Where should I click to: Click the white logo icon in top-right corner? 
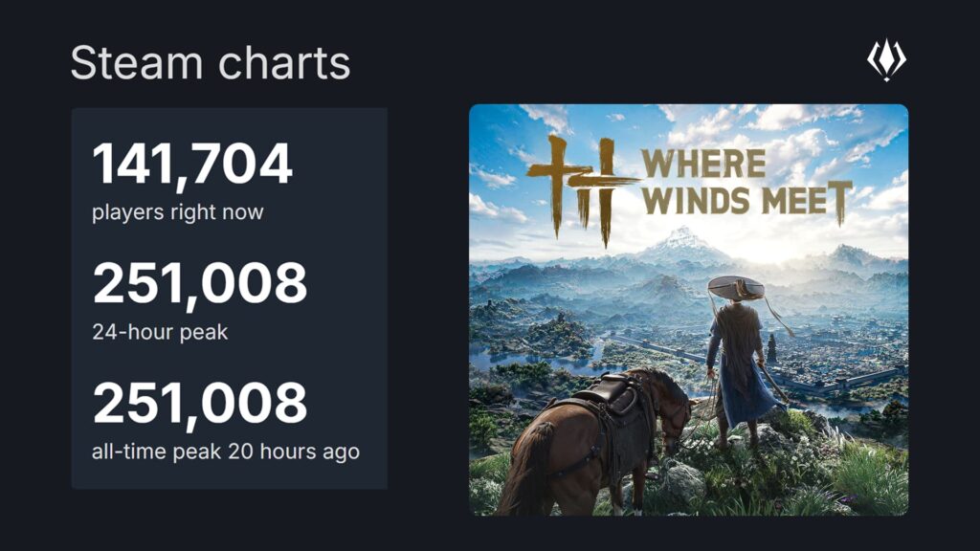886,60
